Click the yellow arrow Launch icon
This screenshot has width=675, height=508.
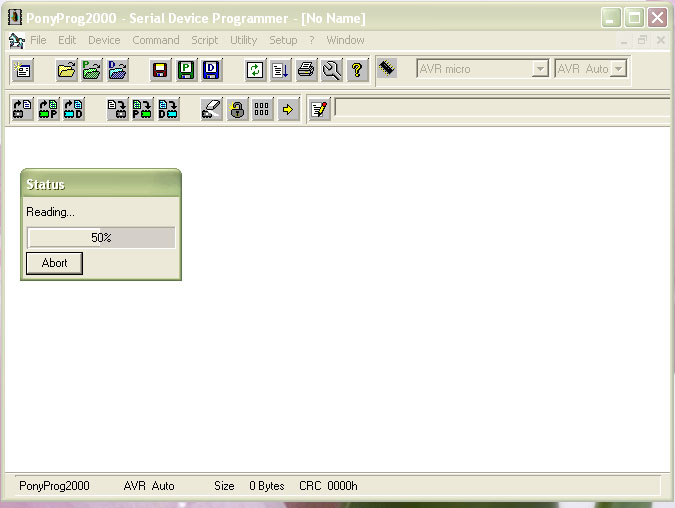pos(288,109)
